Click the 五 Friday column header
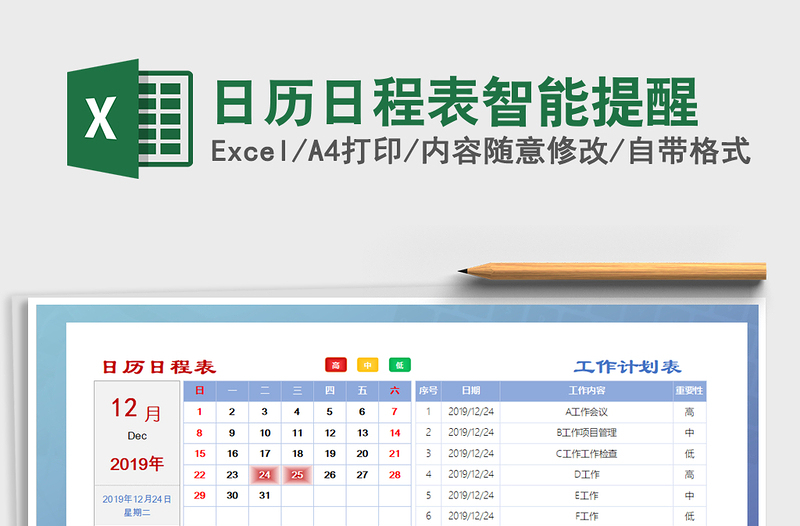Image resolution: width=800 pixels, height=526 pixels. pos(362,391)
